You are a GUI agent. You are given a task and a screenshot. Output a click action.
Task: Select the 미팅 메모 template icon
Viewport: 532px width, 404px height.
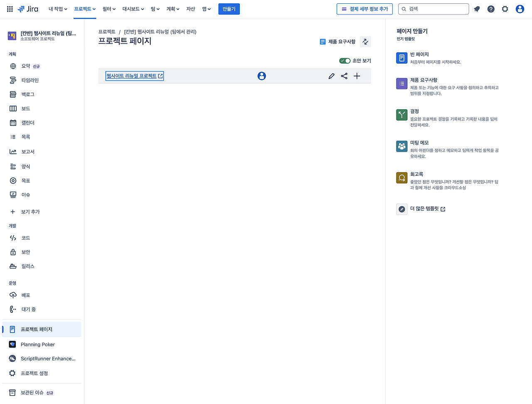coord(402,146)
